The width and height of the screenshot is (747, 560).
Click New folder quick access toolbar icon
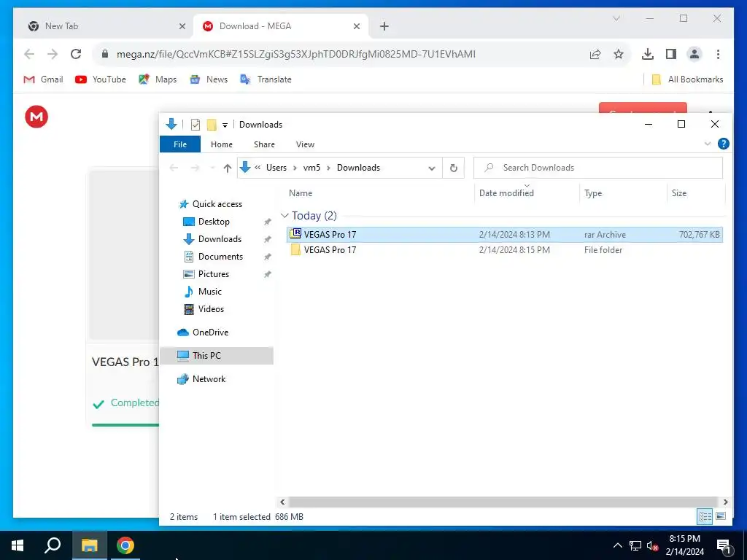pos(212,125)
